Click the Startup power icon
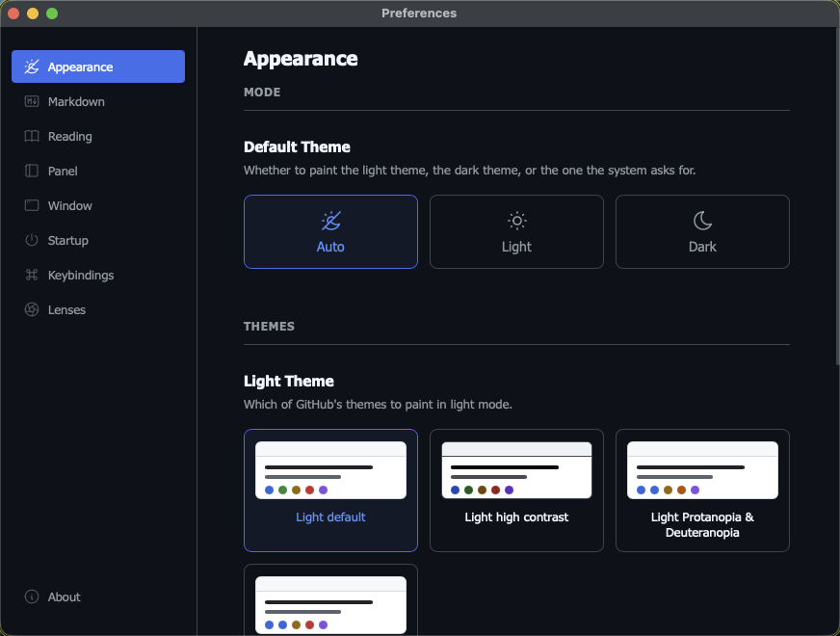 (32, 240)
